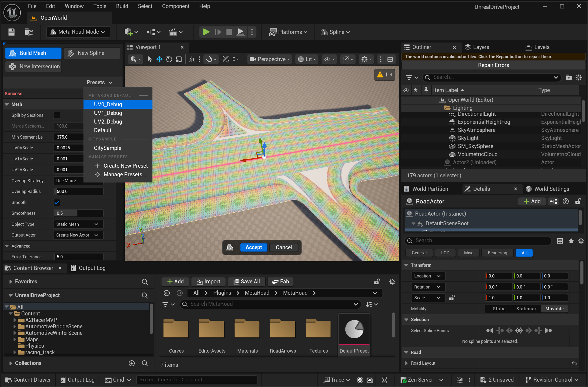Open Content Browser settings gear
Screen dimensions: 588x387
tap(392, 282)
